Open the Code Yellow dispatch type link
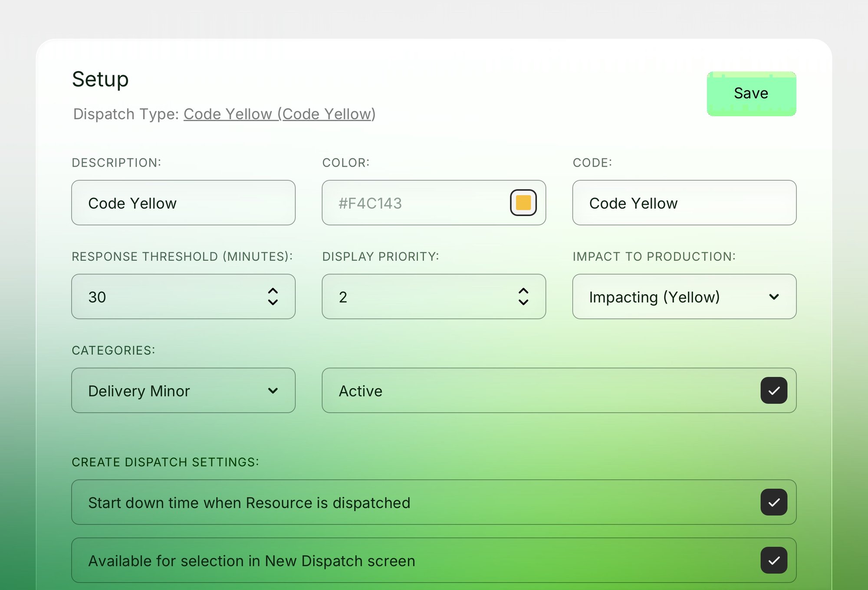Viewport: 868px width, 590px height. click(279, 114)
